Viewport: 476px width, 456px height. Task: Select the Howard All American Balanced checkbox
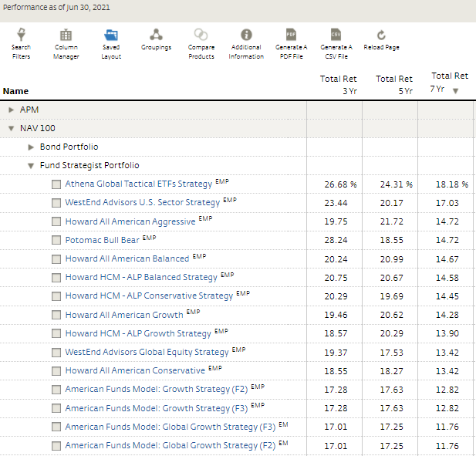coord(56,259)
